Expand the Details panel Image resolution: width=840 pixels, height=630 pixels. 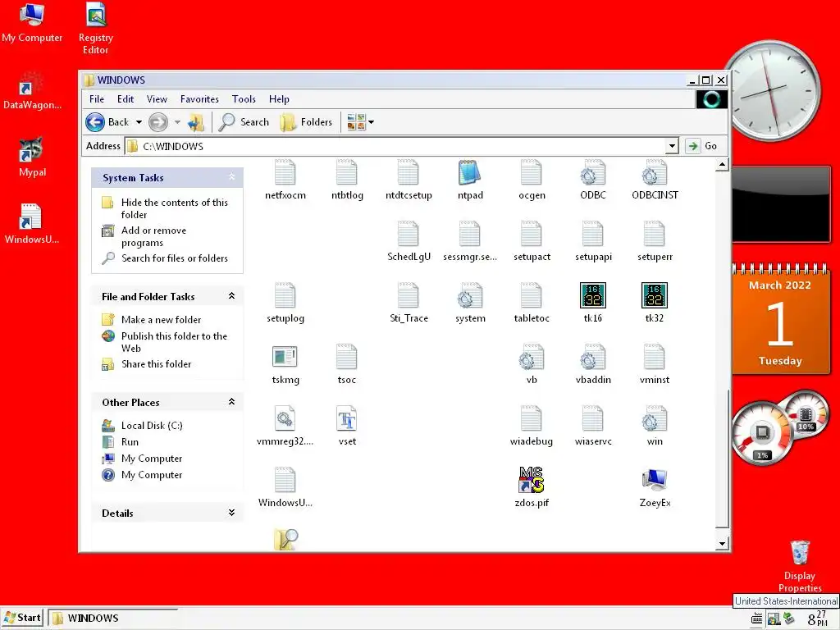(232, 513)
